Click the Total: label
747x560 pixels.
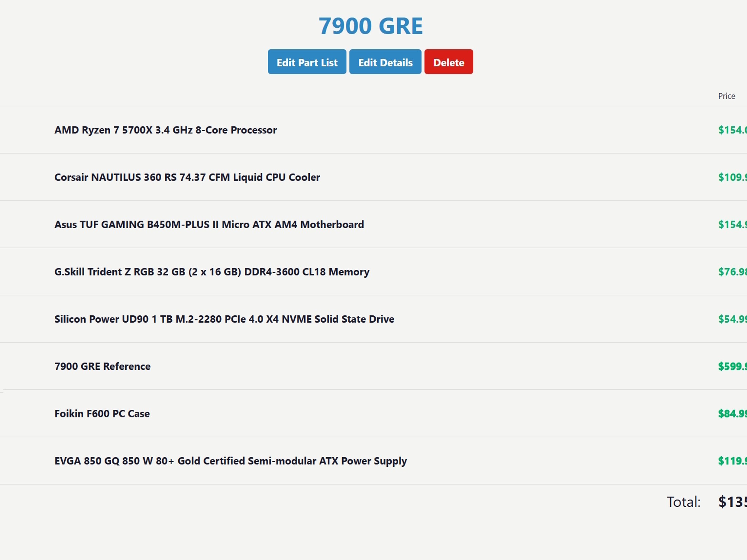pyautogui.click(x=684, y=502)
